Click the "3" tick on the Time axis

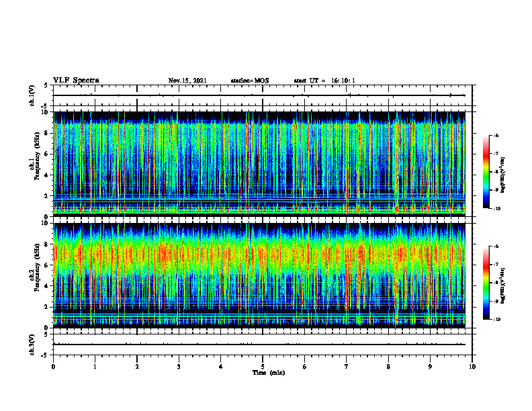click(x=179, y=367)
